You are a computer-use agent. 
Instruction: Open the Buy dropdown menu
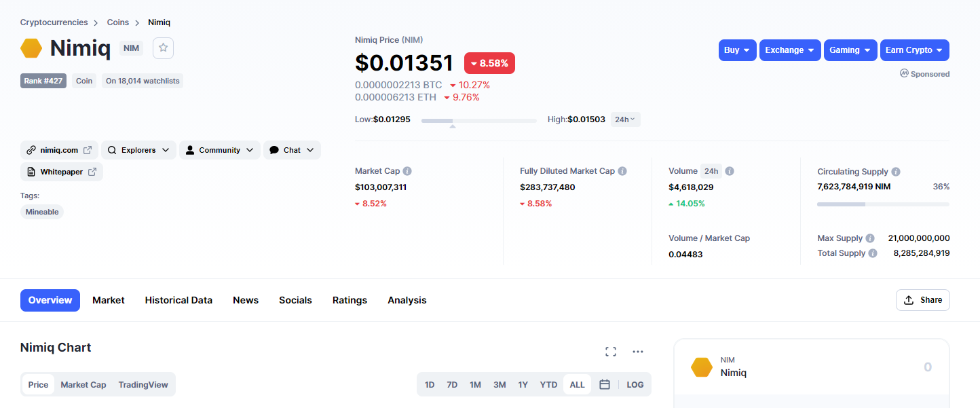738,50
